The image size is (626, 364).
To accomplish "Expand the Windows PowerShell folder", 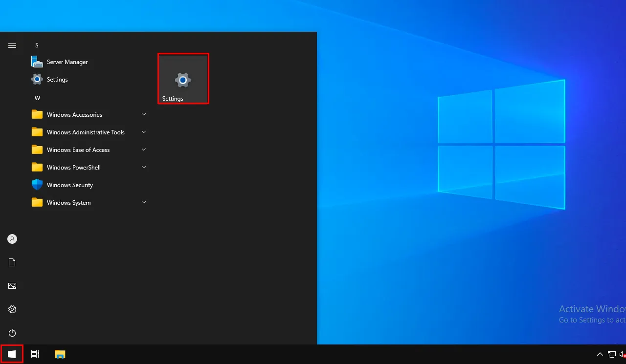I will [73, 168].
